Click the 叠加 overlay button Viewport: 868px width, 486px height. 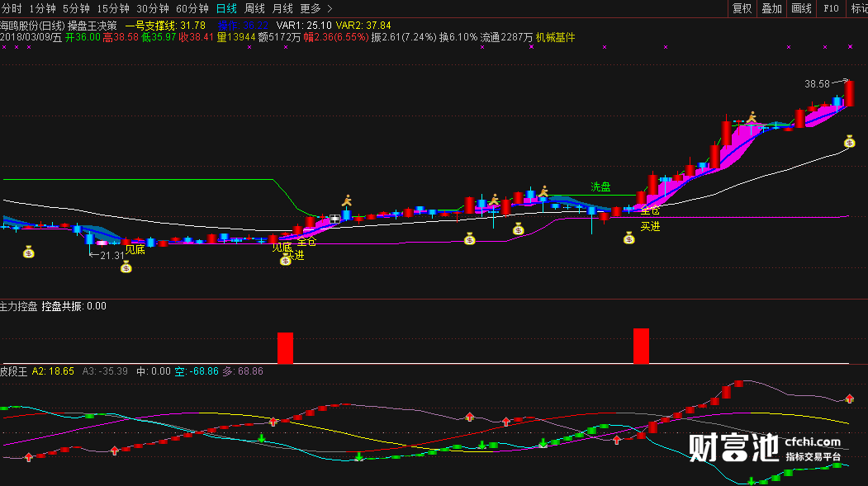tap(771, 9)
